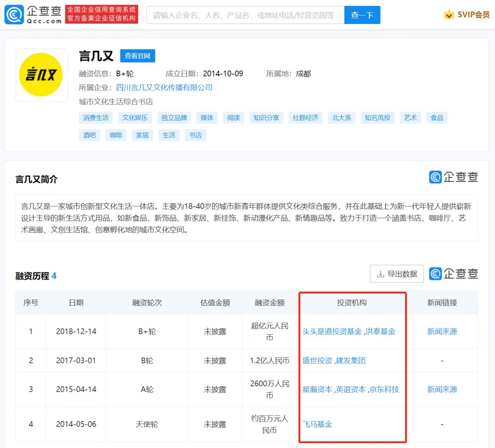Viewport: 495px width, 448px height.
Task: Click the 言几又简介 section heading
Action: pos(36,179)
